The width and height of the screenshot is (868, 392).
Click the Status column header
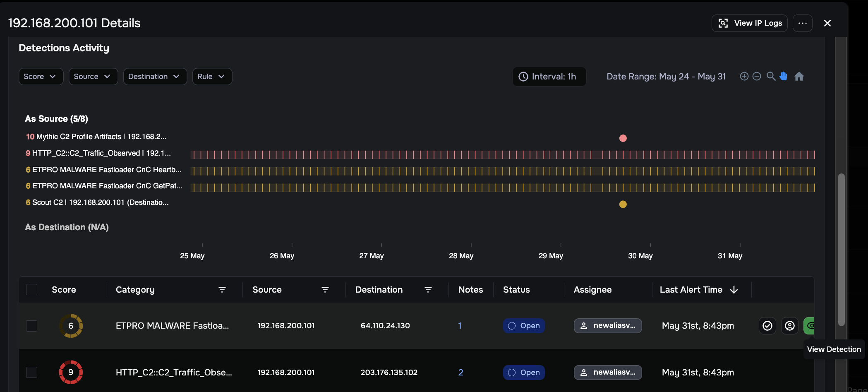(516, 290)
